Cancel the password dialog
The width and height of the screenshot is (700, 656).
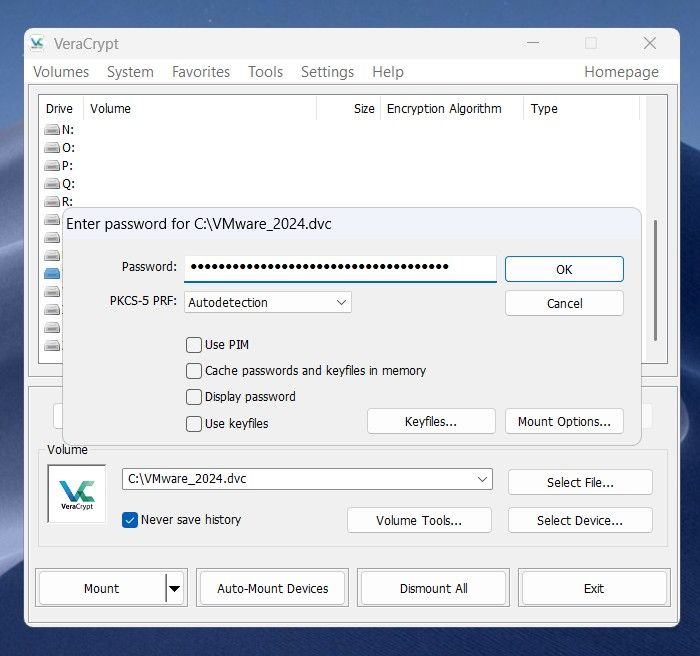[564, 304]
